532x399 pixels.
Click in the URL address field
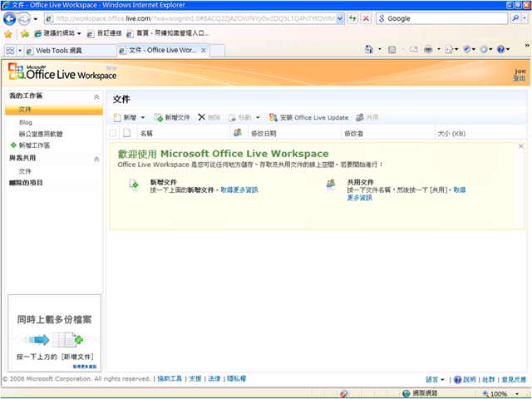click(195, 18)
